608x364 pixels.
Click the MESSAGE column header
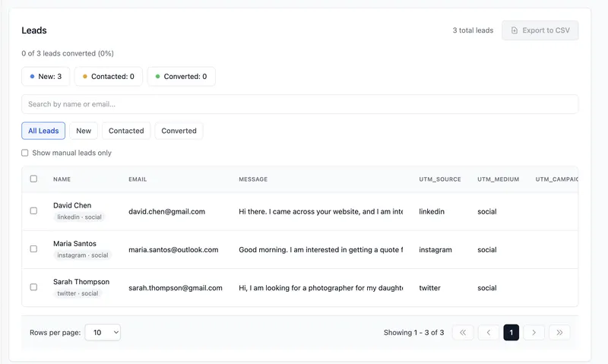coord(253,179)
